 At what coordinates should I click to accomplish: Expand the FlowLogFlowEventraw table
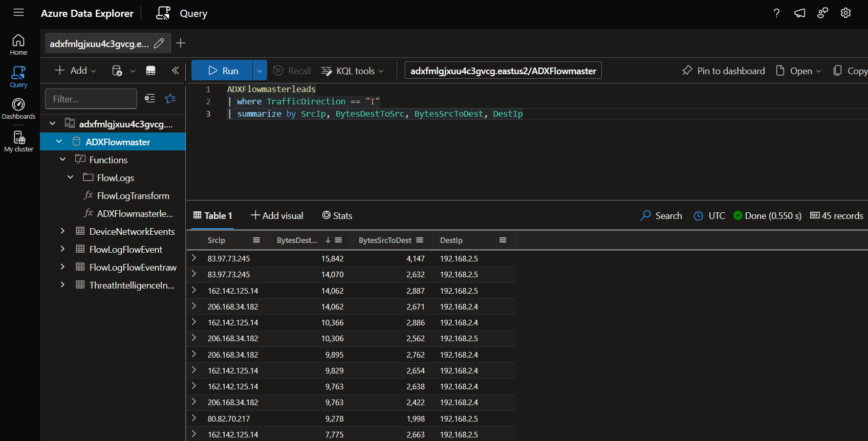62,267
